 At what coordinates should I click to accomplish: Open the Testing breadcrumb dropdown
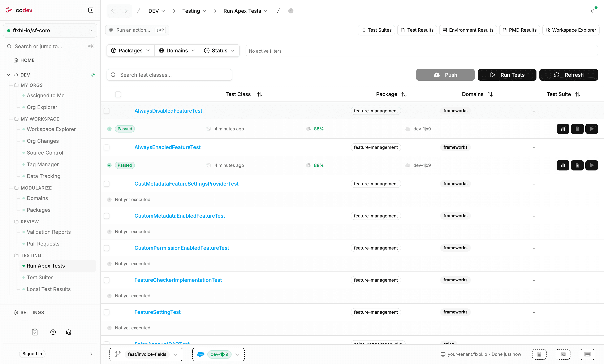194,11
